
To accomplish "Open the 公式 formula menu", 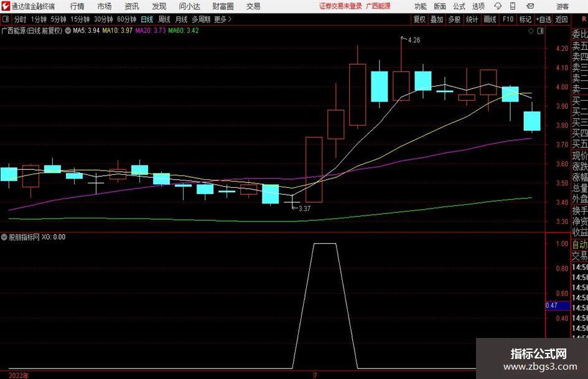I will tap(459, 6).
